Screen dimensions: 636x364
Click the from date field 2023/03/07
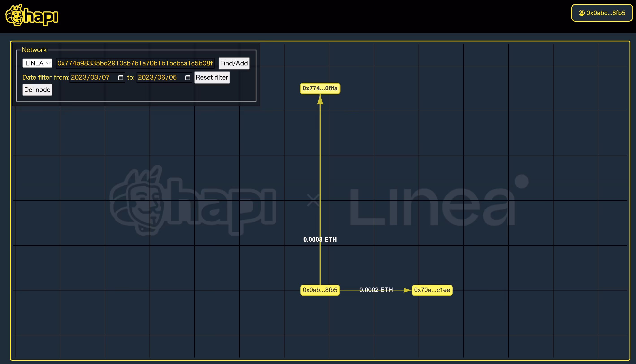pos(97,78)
